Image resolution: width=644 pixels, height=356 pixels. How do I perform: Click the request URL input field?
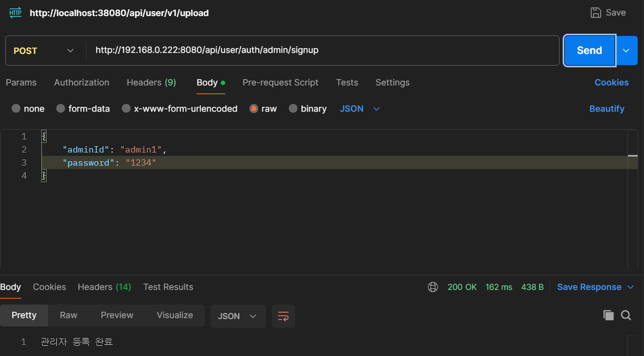point(323,51)
